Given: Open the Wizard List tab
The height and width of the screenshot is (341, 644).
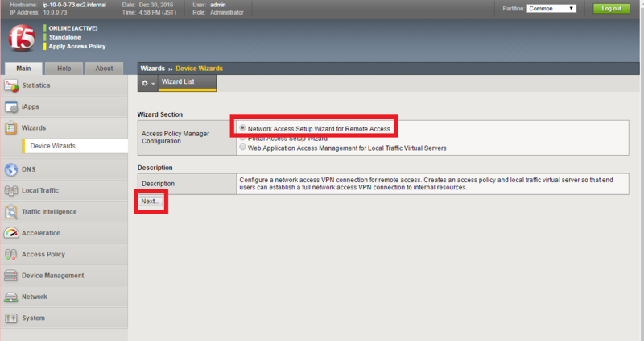Looking at the screenshot, I should pyautogui.click(x=187, y=82).
